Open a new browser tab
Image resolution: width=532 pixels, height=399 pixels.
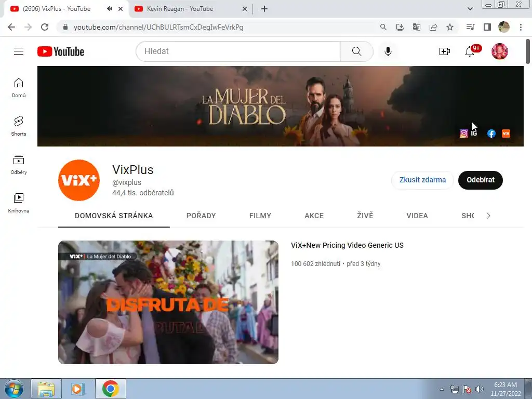pyautogui.click(x=264, y=9)
